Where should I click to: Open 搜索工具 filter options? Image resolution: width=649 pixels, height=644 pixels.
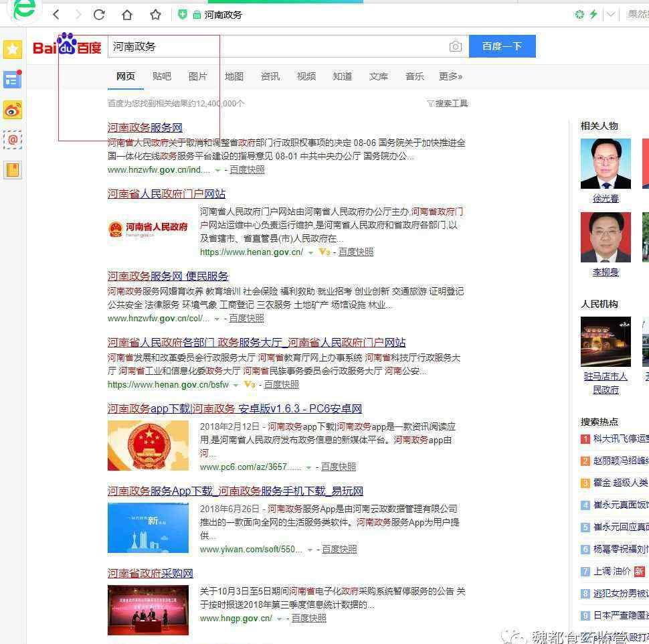tap(447, 103)
